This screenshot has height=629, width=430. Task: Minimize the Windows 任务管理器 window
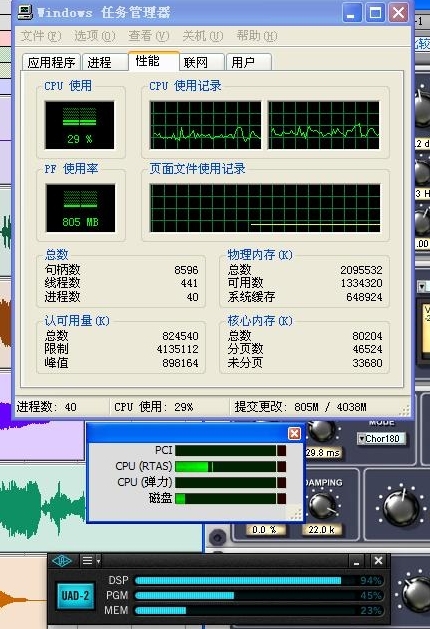tap(352, 13)
